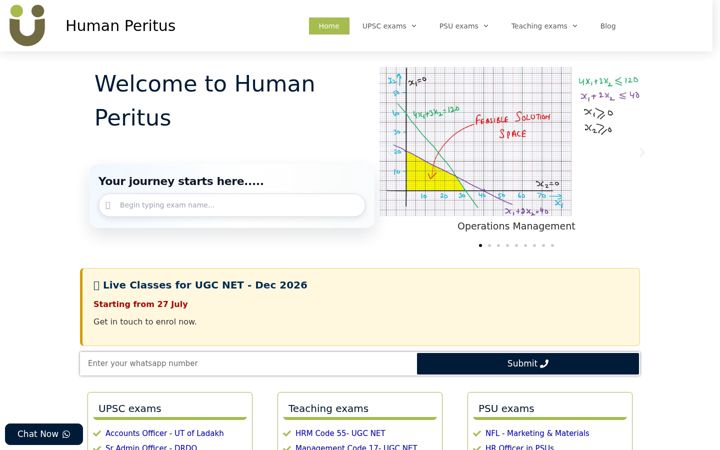Click the Starting from 27 July text
This screenshot has height=450, width=720.
click(x=141, y=304)
